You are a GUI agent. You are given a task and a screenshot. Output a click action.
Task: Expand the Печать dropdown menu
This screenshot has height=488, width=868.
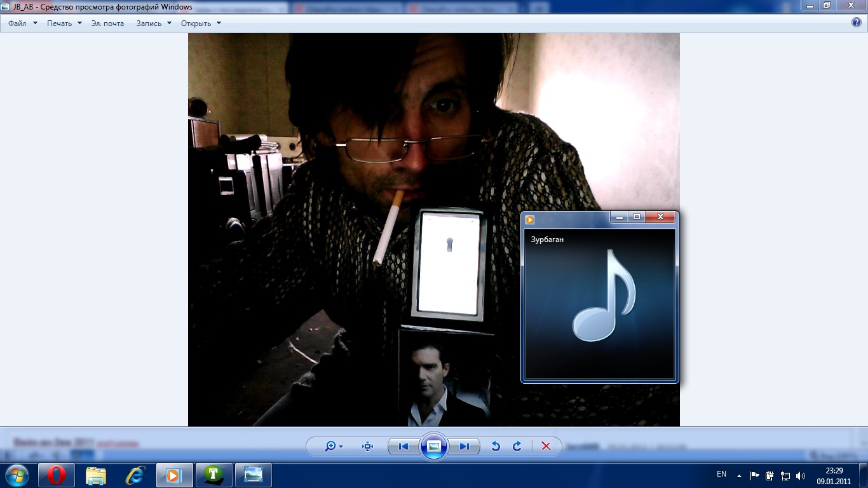pos(64,24)
